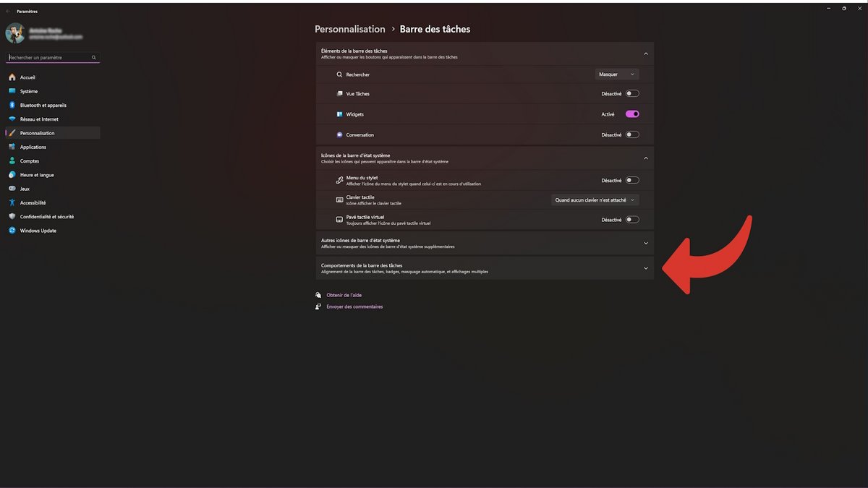Select the Confidentialité et sécurité shield icon

pyautogui.click(x=12, y=217)
